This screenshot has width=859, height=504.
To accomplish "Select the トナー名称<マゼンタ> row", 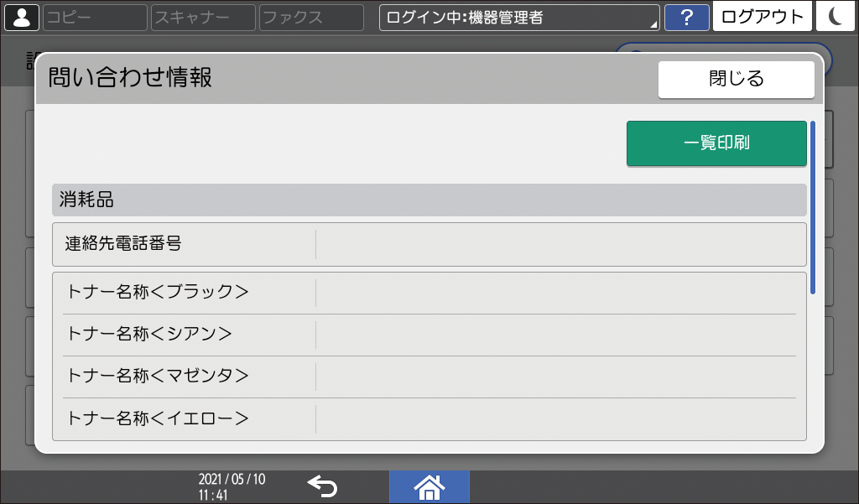I will coord(562,375).
